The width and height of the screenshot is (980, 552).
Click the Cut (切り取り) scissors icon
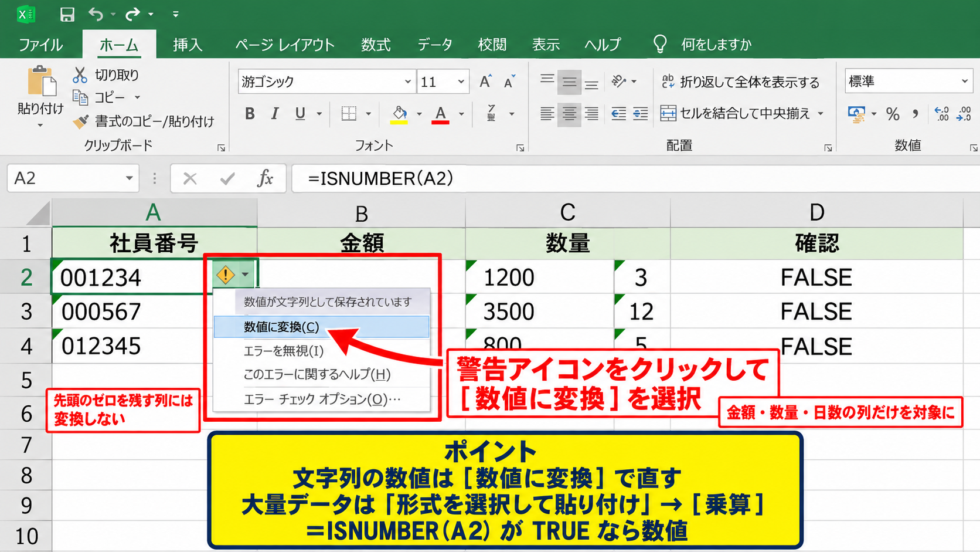click(80, 74)
